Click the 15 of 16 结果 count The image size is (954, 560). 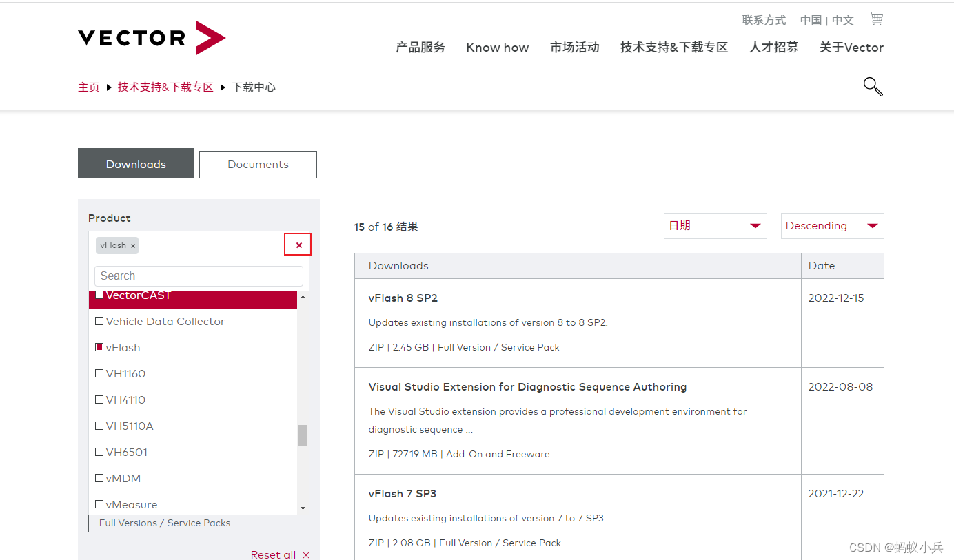click(386, 227)
